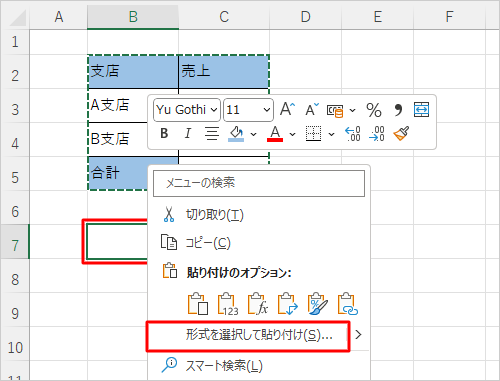Increase font size in the mini toolbar
The image size is (500, 381).
coord(287,109)
